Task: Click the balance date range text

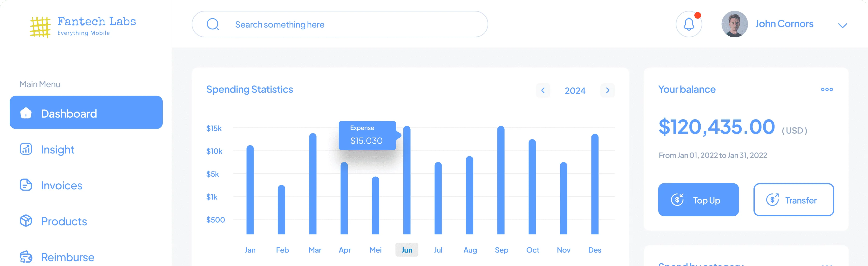Action: (713, 155)
